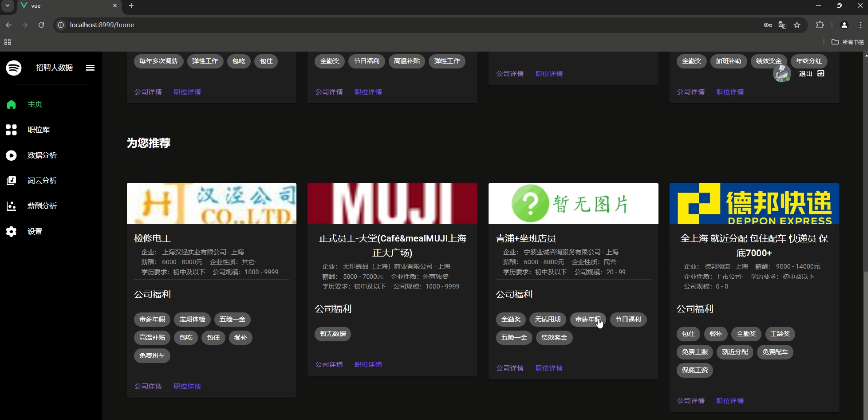Screen dimensions: 868x420
Task: Toggle the hamburger menu beside 招聘大数据
Action: 90,68
